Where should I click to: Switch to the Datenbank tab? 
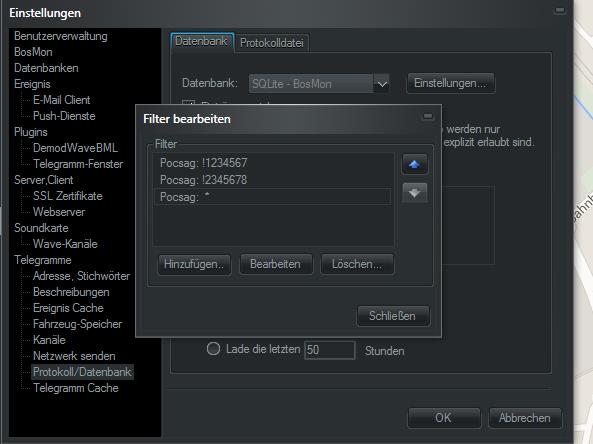pyautogui.click(x=202, y=41)
